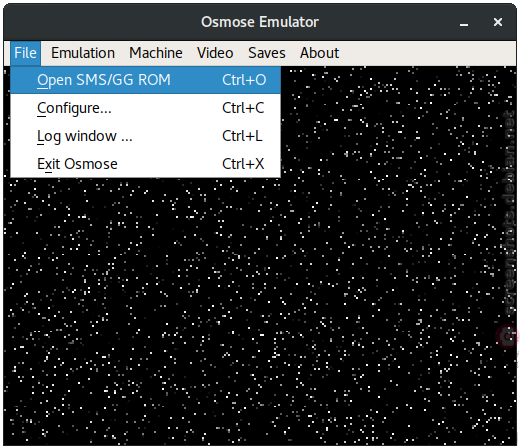Minimize the Osmose Emulator window
Viewport: 520px width, 448px height.
coord(464,23)
